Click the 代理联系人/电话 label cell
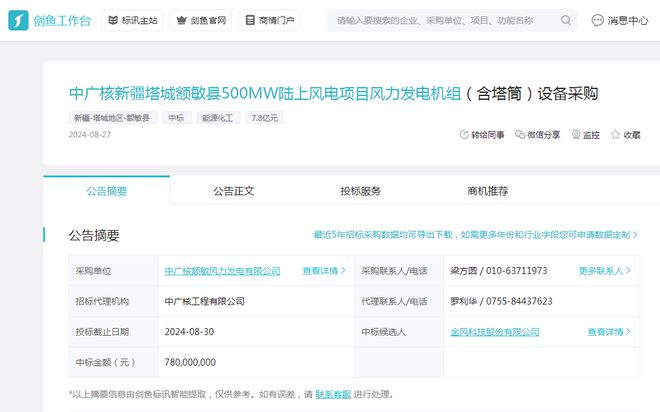 399,301
